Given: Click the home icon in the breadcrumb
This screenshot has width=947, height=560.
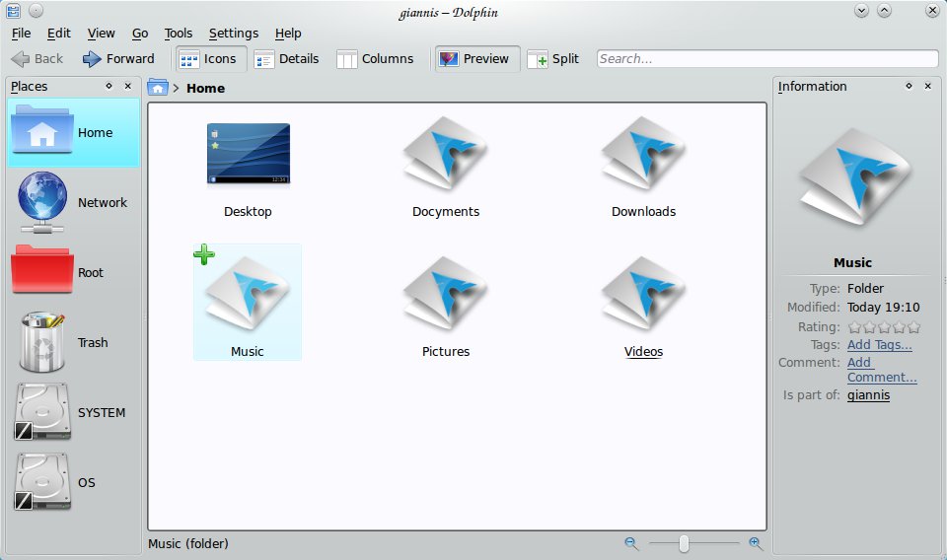Looking at the screenshot, I should [x=158, y=88].
